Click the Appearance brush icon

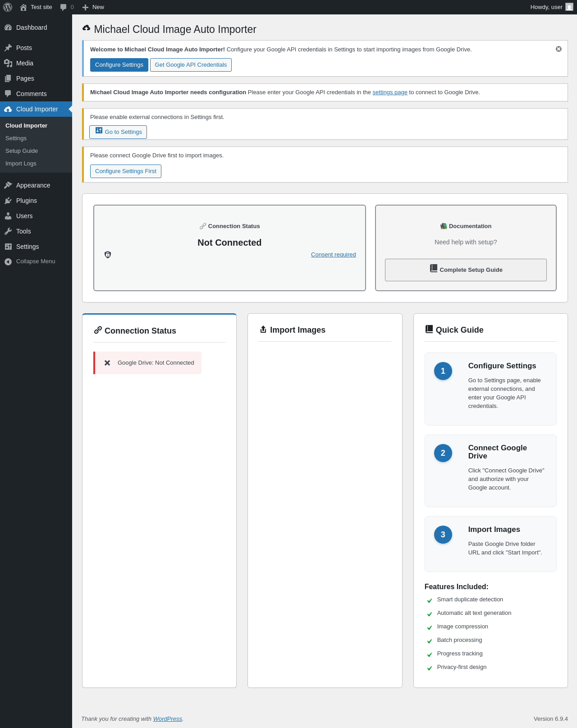coord(8,185)
